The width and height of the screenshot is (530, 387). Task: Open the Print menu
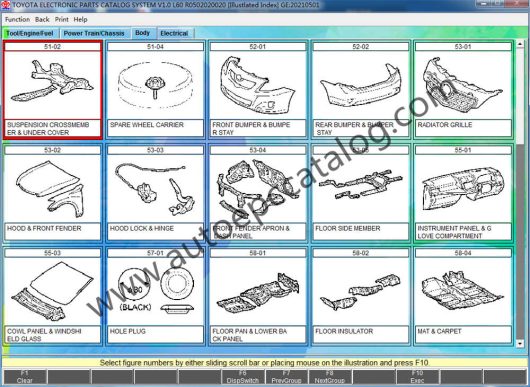tap(62, 20)
